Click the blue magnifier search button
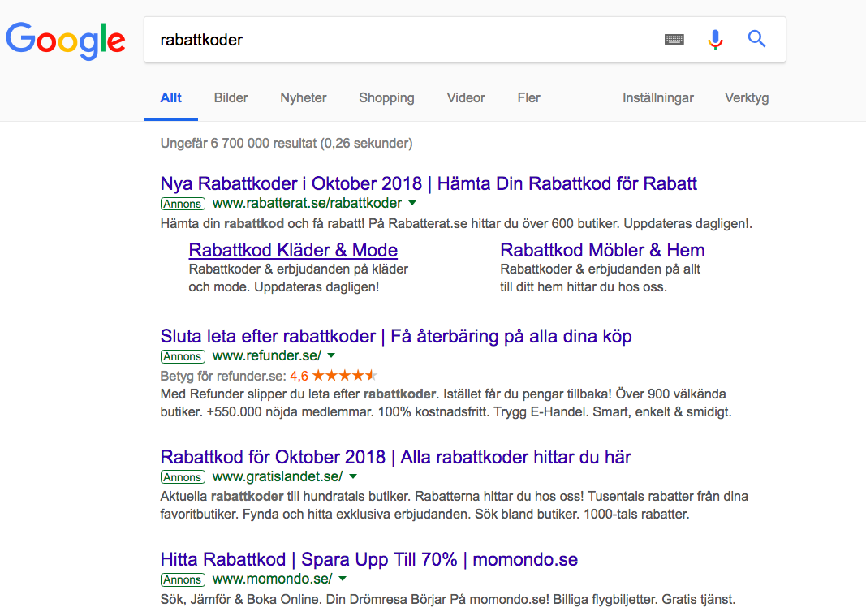Screen dimensions: 866x616 pyautogui.click(x=756, y=39)
